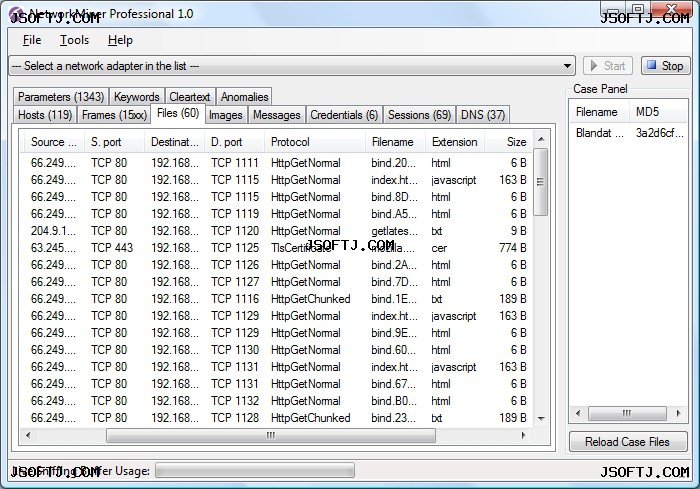This screenshot has height=489, width=700.
Task: Switch to the Credentials (6) tab
Action: [x=344, y=115]
